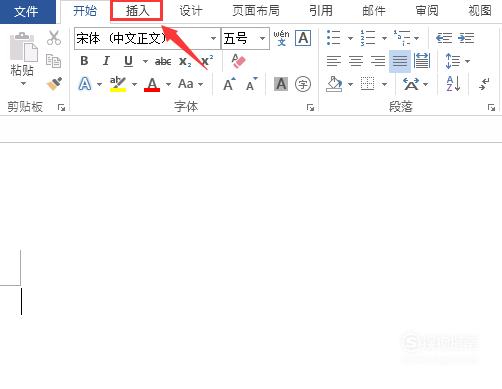
Task: Switch to the 视图 View tab
Action: coord(480,11)
